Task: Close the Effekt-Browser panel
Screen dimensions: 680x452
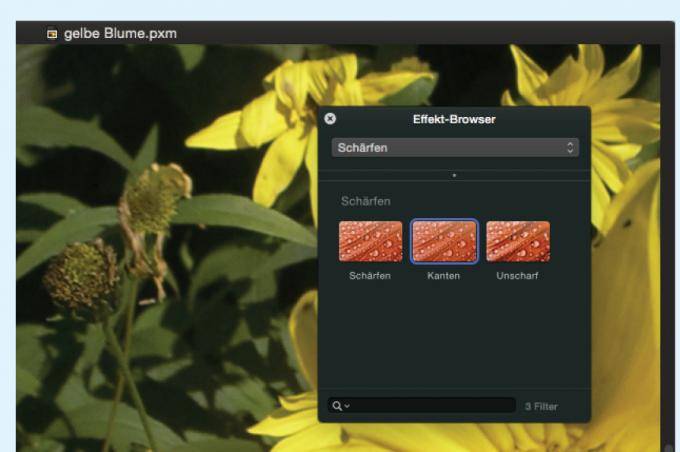Action: pos(330,119)
